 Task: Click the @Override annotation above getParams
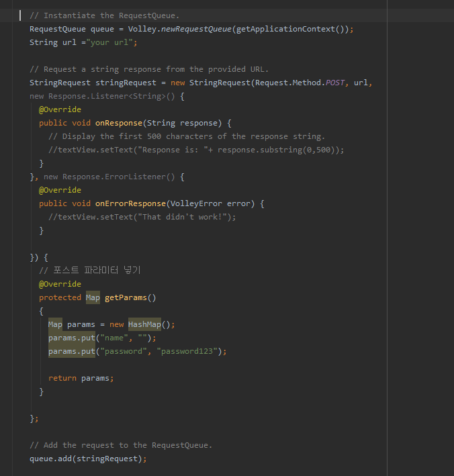(60, 284)
